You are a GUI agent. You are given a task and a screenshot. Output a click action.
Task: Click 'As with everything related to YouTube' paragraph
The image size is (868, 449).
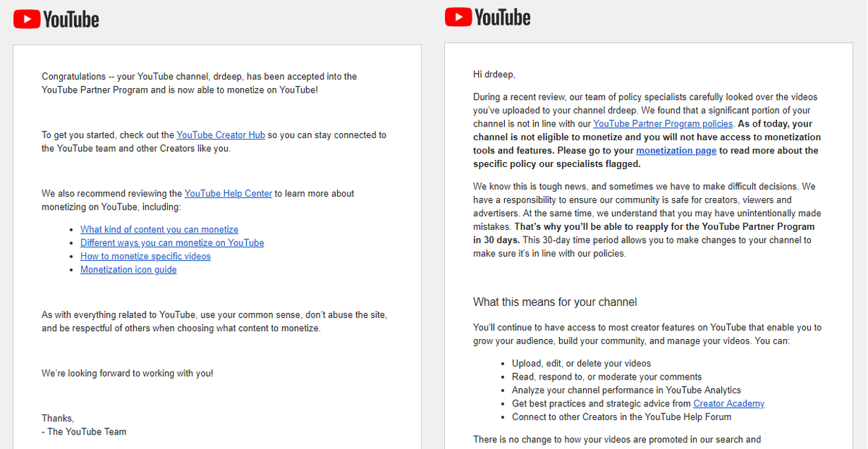click(215, 322)
